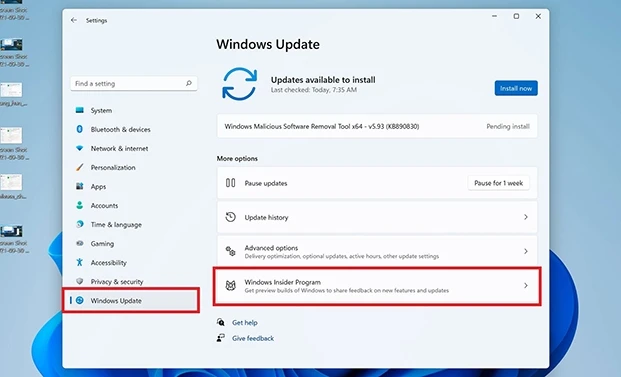
Task: Click the large update sync icon
Action: 240,84
